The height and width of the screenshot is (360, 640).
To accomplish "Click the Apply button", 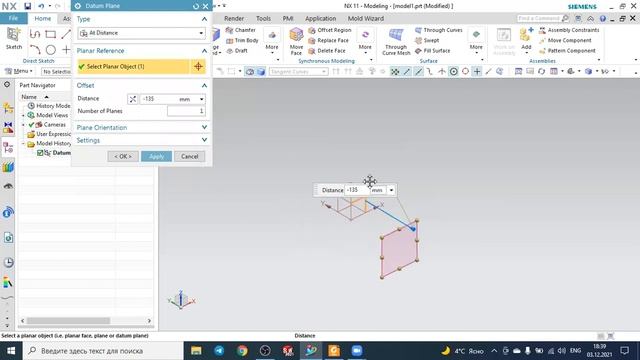I will tap(156, 156).
